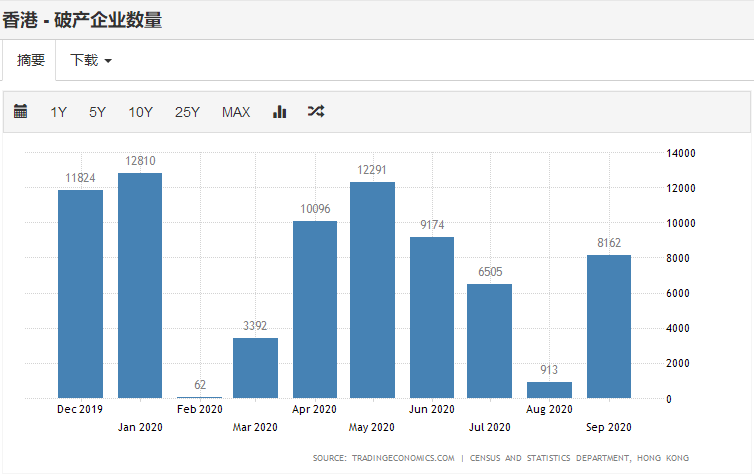Switch chart type with bar chart icon
This screenshot has height=474, width=754.
coord(279,112)
